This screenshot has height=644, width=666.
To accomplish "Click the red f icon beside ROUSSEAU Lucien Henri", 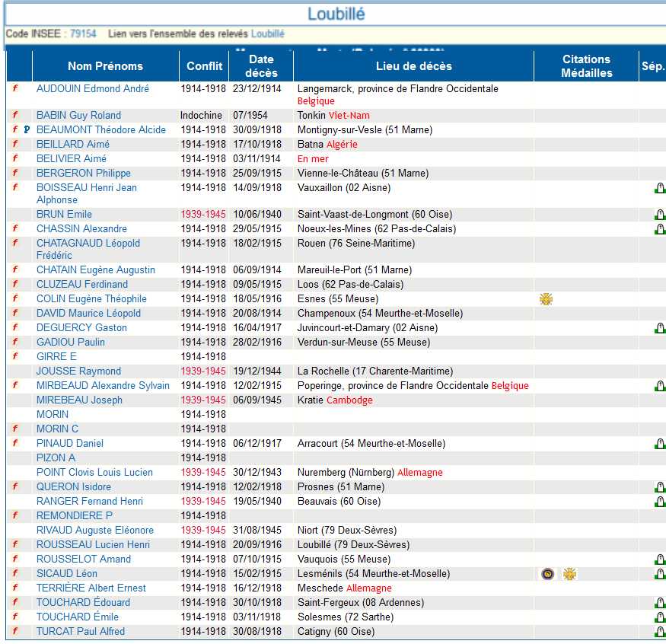I will [x=14, y=545].
